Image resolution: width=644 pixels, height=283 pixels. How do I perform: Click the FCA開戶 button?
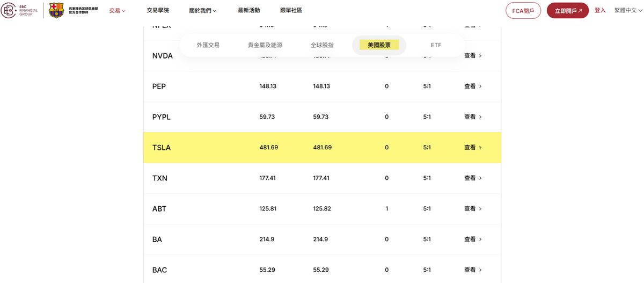(523, 11)
